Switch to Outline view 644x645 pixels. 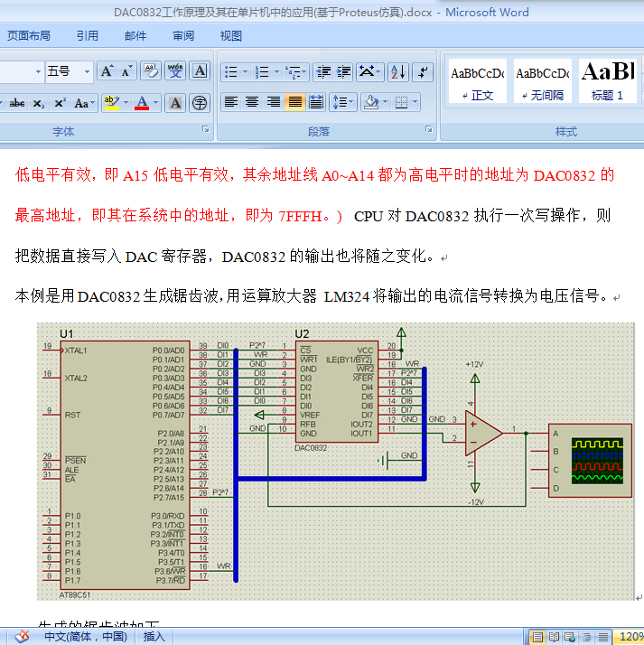(586, 637)
